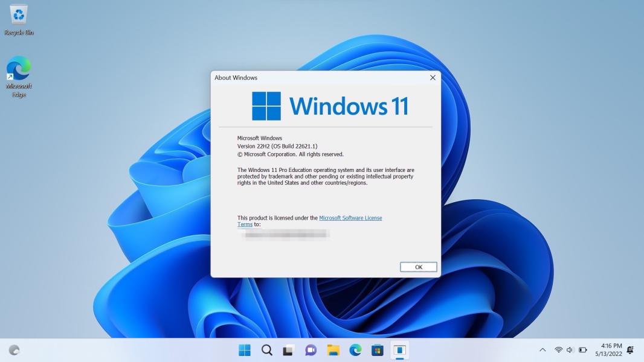The height and width of the screenshot is (362, 644).
Task: Open the Microsoft Software License Terms link
Action: click(x=350, y=218)
